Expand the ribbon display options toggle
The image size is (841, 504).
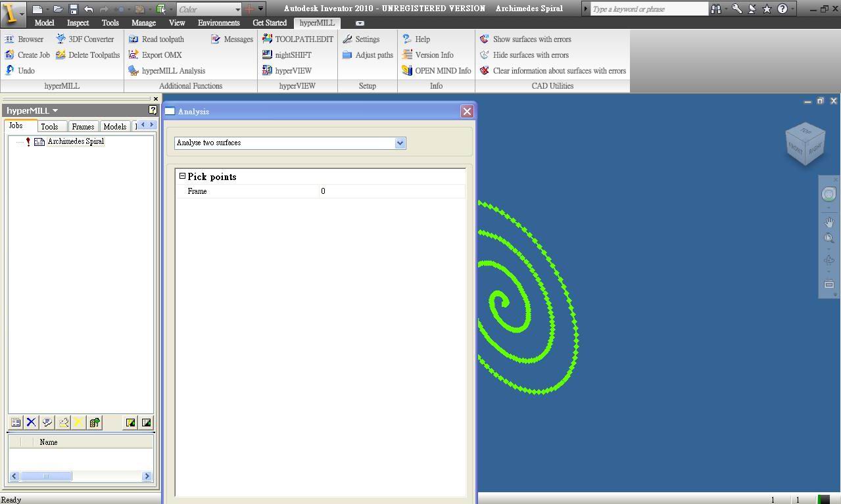(360, 23)
